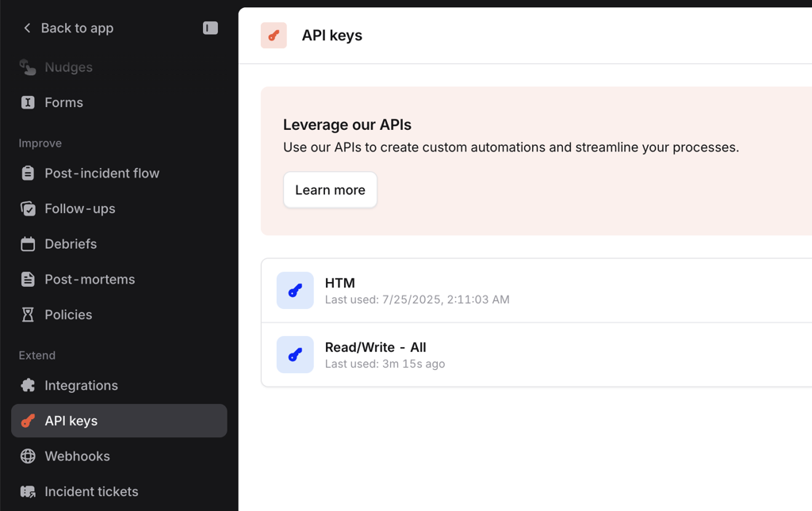Click the blue key icon beside Read/Write - All
Viewport: 812px width, 511px height.
(295, 355)
